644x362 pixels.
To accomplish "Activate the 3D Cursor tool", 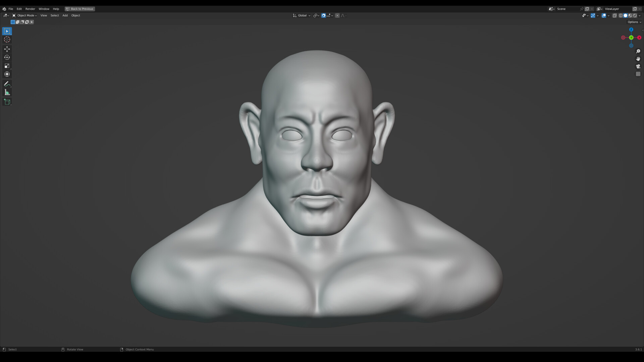I will pyautogui.click(x=7, y=39).
